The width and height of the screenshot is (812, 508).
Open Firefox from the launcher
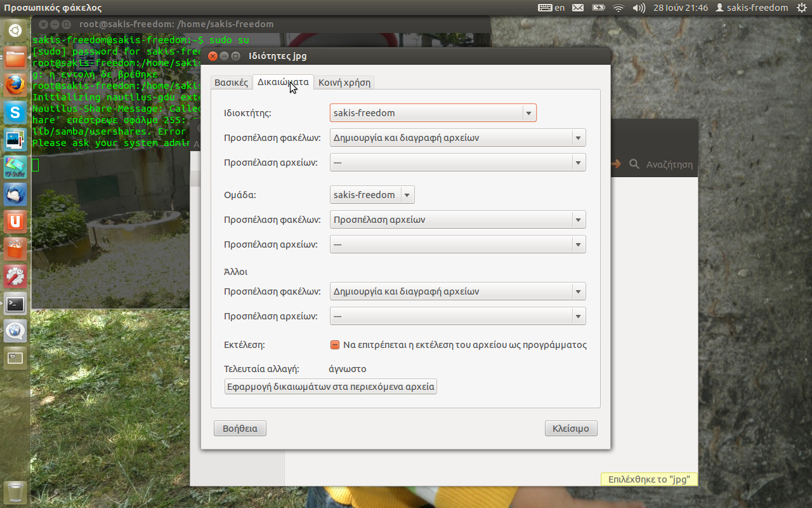click(15, 86)
